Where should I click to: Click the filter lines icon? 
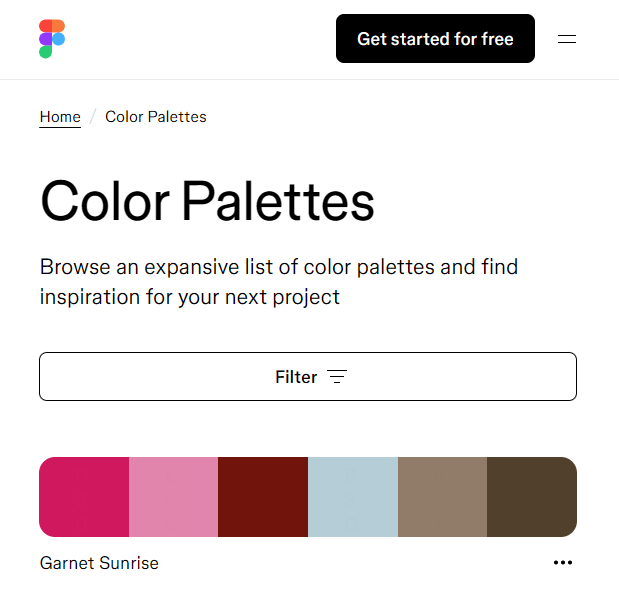337,377
